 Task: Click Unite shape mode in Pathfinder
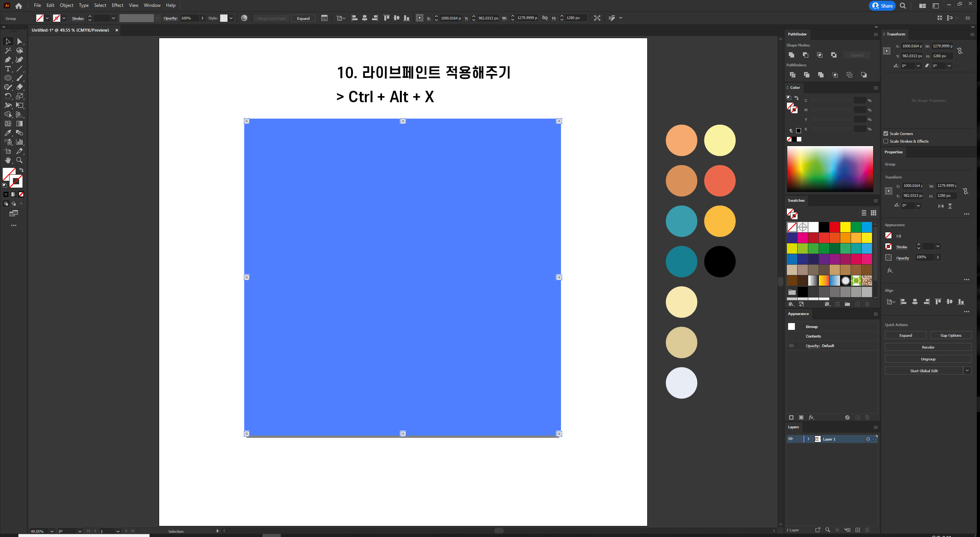click(x=791, y=55)
